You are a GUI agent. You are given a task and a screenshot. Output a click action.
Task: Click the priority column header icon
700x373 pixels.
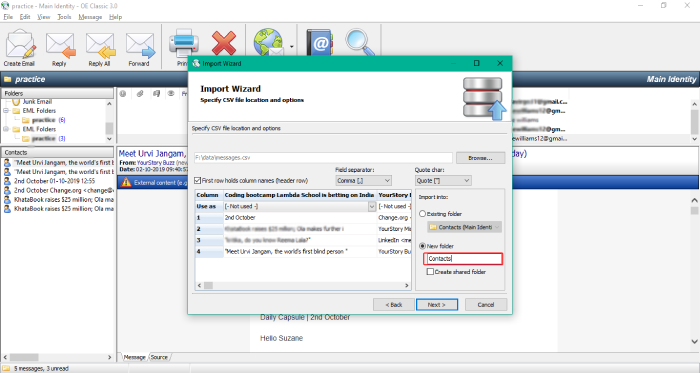pyautogui.click(x=123, y=94)
